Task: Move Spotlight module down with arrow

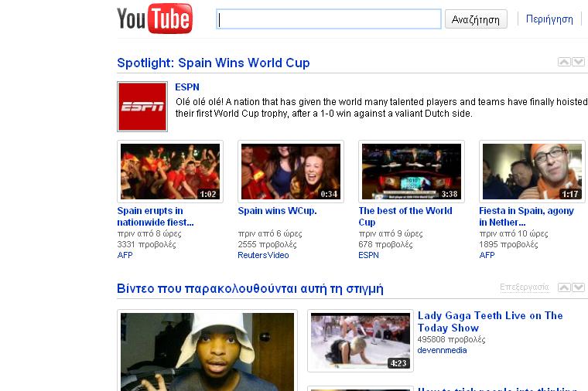Action: pyautogui.click(x=578, y=62)
